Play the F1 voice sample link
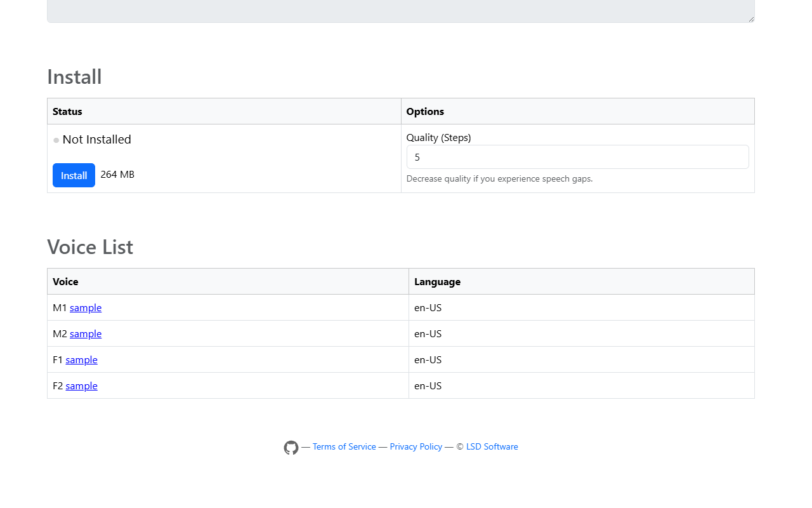 [x=81, y=359]
